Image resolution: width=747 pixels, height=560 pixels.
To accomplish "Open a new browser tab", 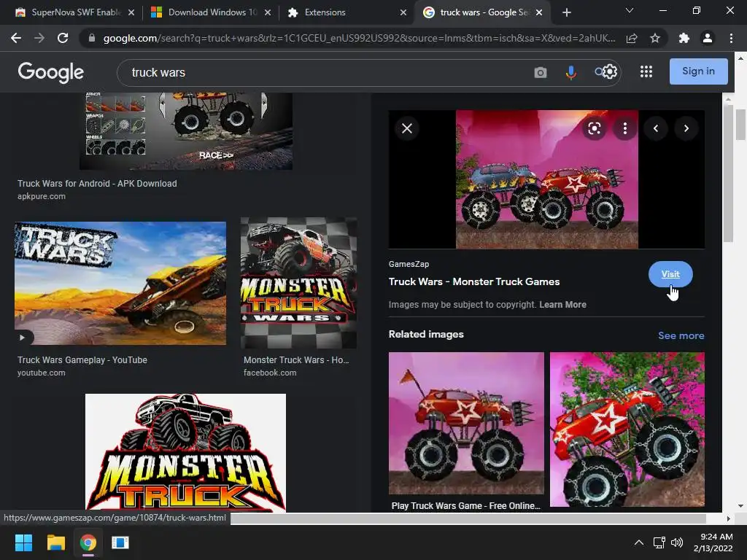I will pos(566,12).
